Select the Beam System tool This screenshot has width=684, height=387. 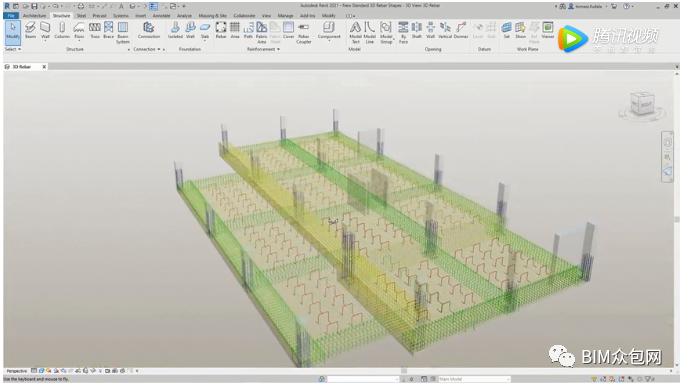click(x=123, y=33)
